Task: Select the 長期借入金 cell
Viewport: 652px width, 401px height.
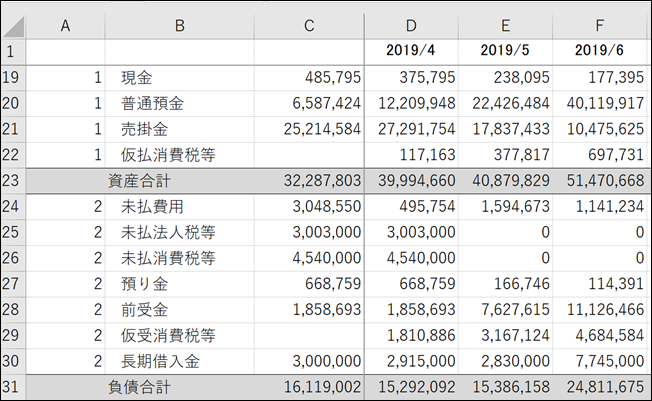Action: click(180, 361)
